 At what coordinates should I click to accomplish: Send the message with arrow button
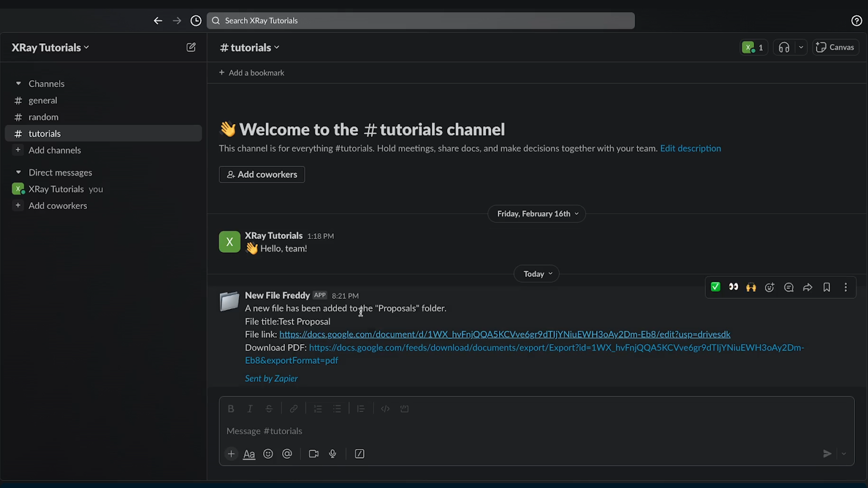(x=827, y=454)
